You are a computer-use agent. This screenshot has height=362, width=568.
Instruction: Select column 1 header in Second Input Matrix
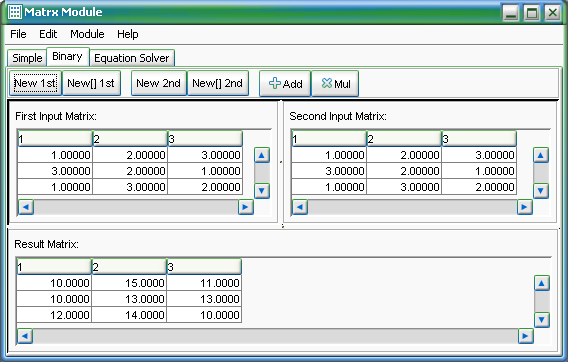329,139
